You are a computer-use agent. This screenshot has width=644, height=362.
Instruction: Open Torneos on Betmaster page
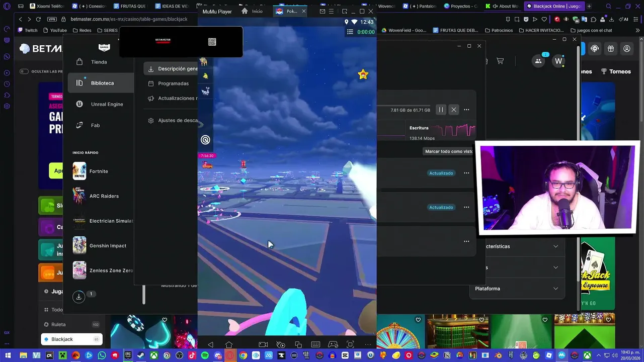coord(616,71)
